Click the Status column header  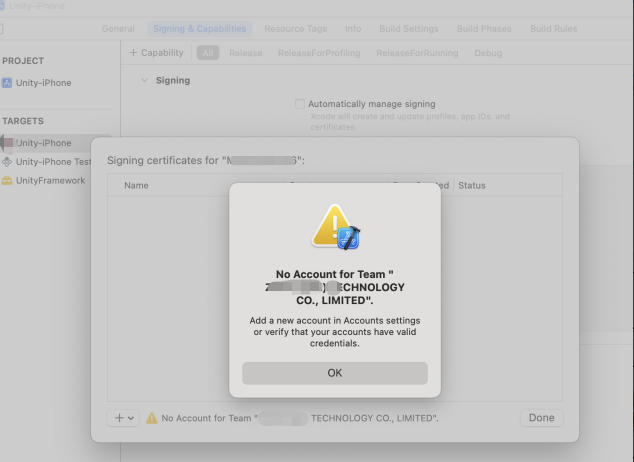(x=471, y=186)
